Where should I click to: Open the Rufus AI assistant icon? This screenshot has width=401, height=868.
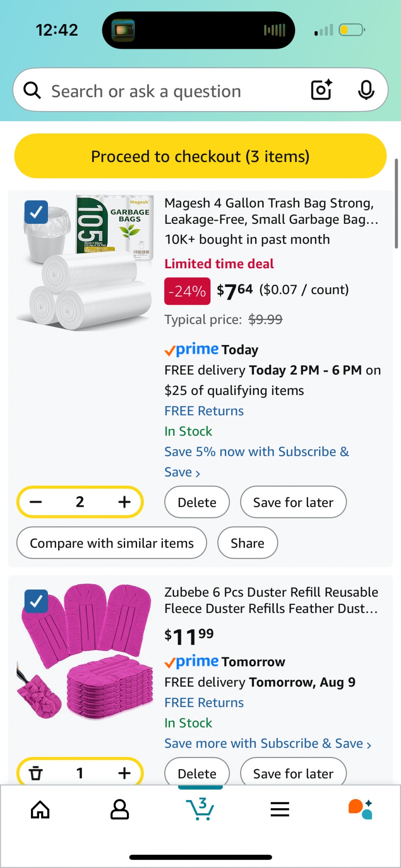tap(360, 809)
